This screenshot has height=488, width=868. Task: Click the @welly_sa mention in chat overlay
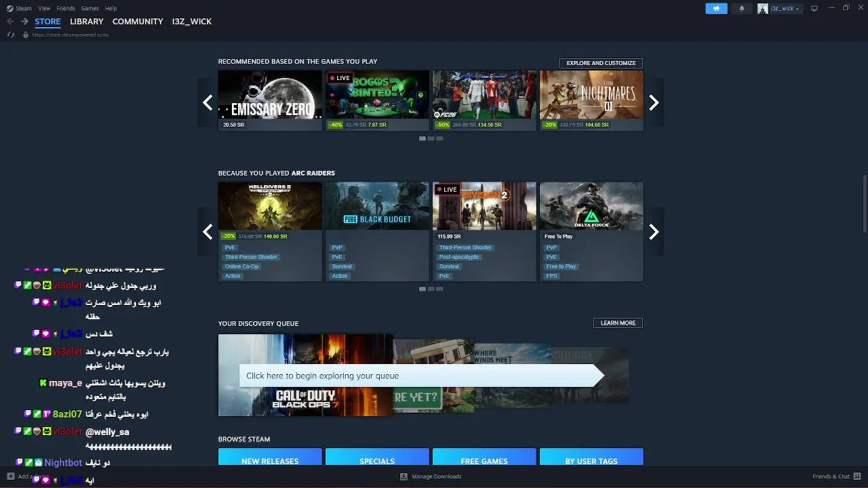(x=107, y=432)
